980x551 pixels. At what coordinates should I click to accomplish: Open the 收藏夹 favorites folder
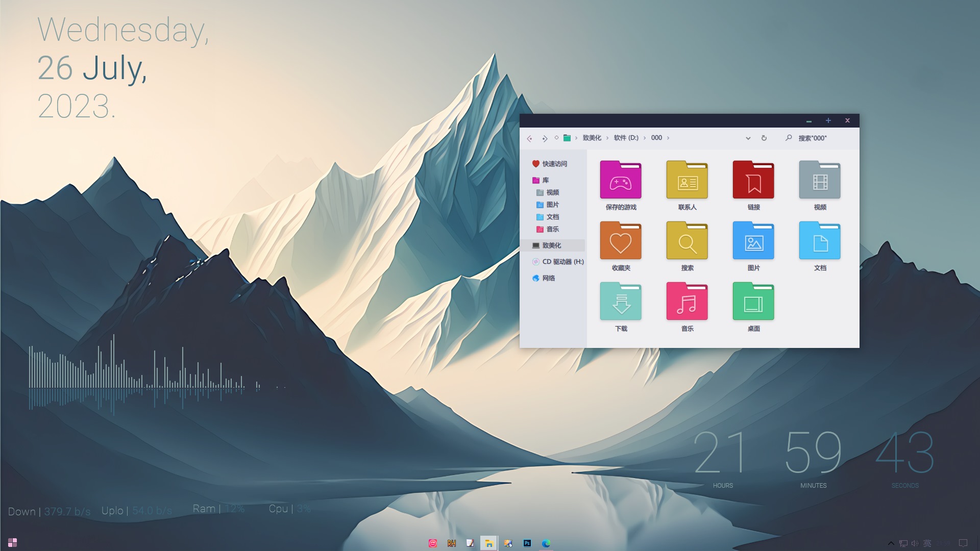pos(621,241)
